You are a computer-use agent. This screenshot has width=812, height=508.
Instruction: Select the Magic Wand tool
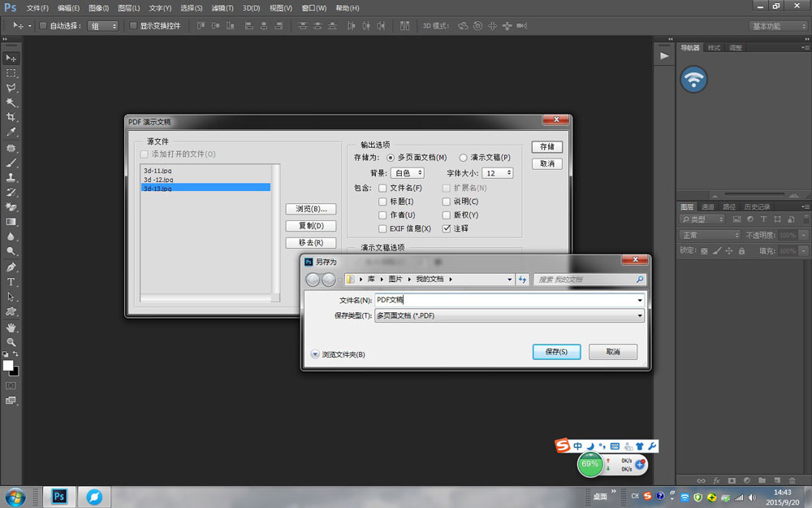pyautogui.click(x=11, y=102)
